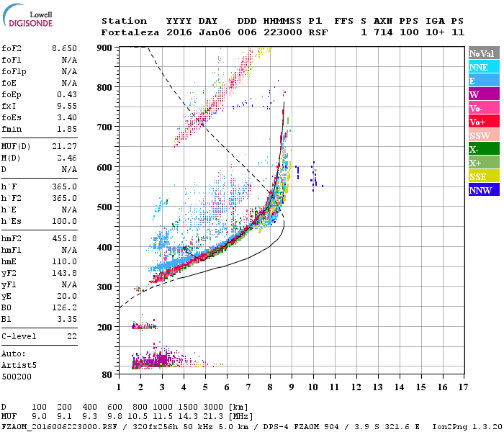Screen dimensions: 504x432
Task: Click the hmE value 110.0
Action: click(x=64, y=261)
